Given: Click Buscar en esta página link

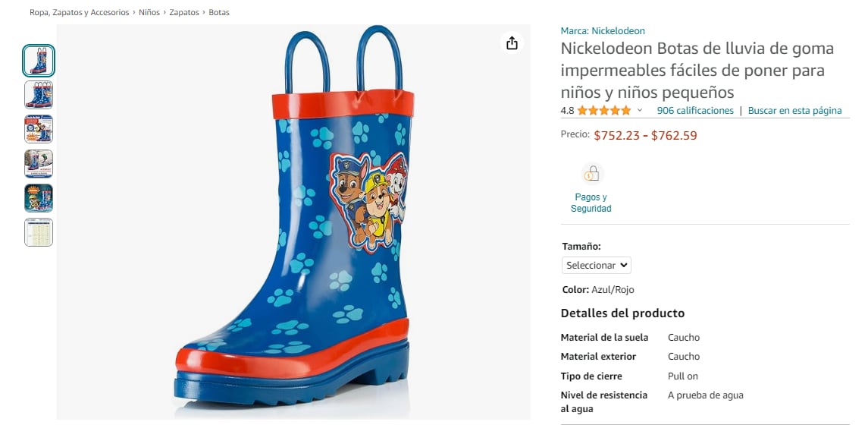Looking at the screenshot, I should [x=794, y=111].
